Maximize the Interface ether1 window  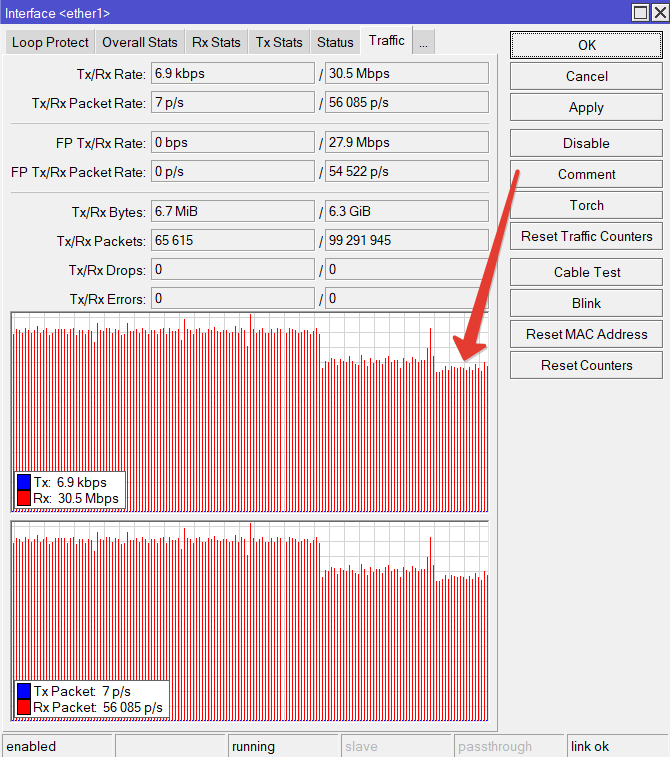coord(641,13)
